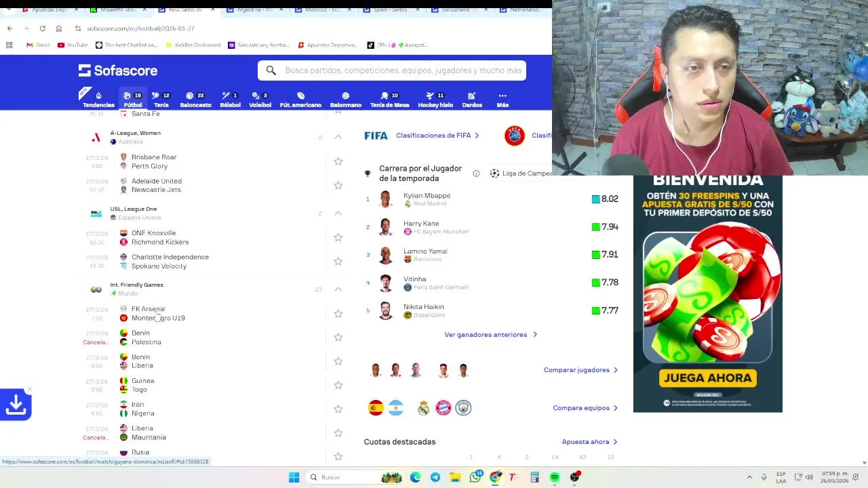The height and width of the screenshot is (488, 868).
Task: Open the browser tab list dropdown
Action: (9, 10)
